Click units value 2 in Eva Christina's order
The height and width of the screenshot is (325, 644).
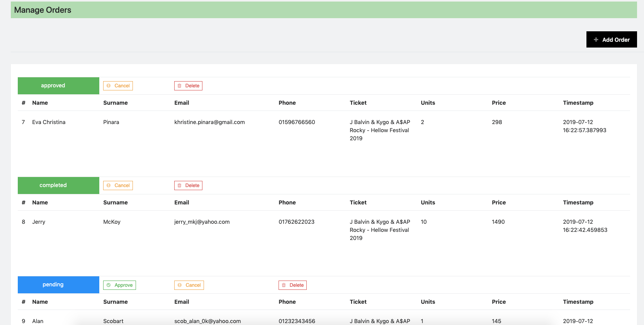tap(423, 122)
